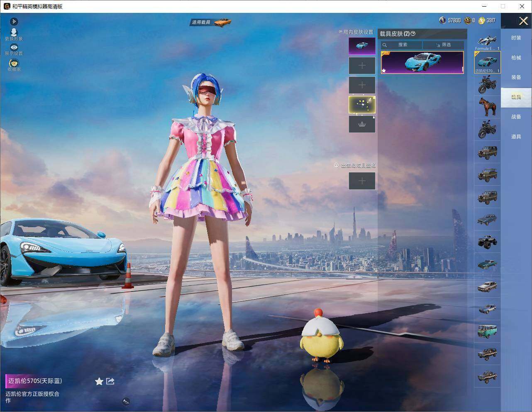Select the teal minibus vehicle icon
Viewport: 532px width, 412px height.
(x=487, y=331)
